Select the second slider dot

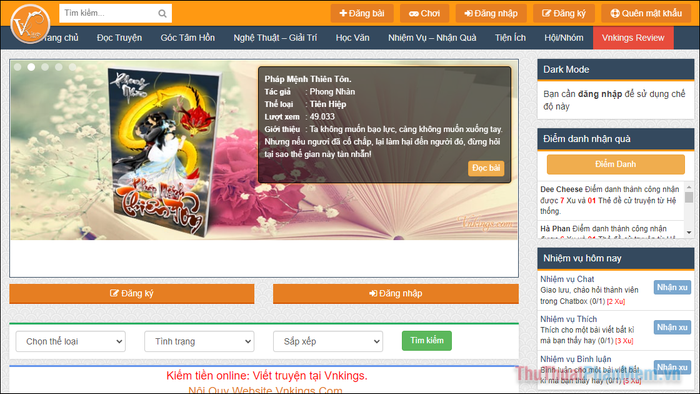click(31, 67)
